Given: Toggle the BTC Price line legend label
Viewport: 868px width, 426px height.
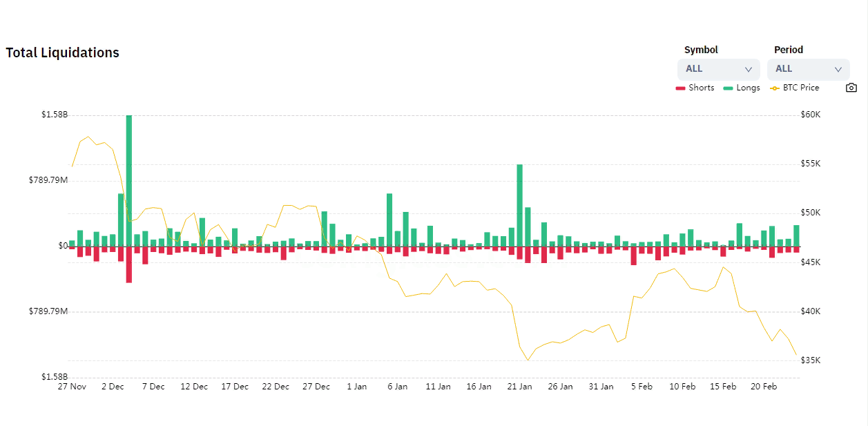Looking at the screenshot, I should point(801,88).
